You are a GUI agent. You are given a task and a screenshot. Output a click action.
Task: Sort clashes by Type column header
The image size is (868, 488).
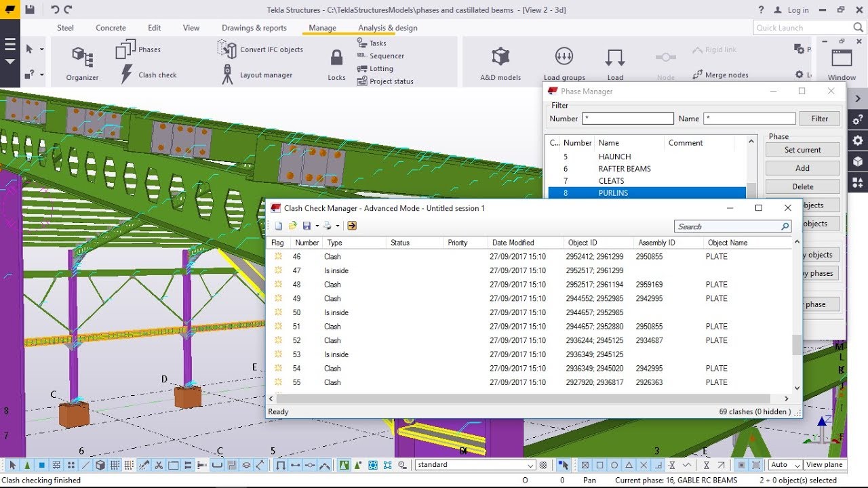coord(355,243)
